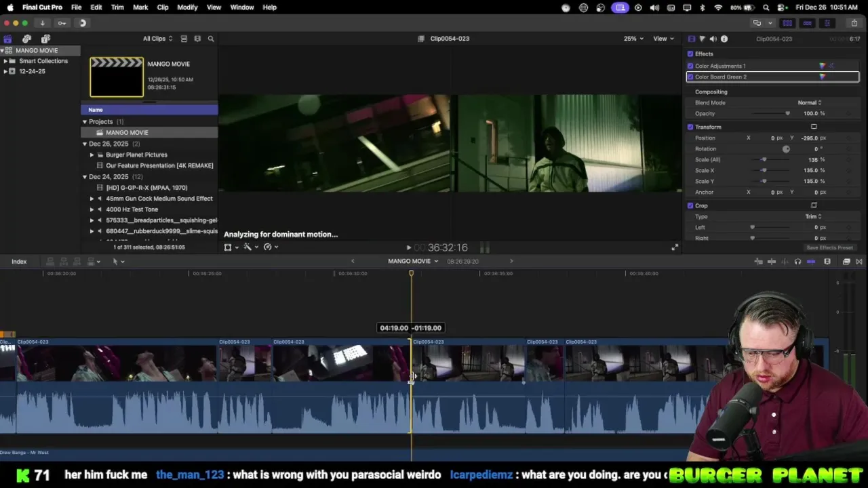868x488 pixels.
Task: Open the Clip menu
Action: point(163,7)
